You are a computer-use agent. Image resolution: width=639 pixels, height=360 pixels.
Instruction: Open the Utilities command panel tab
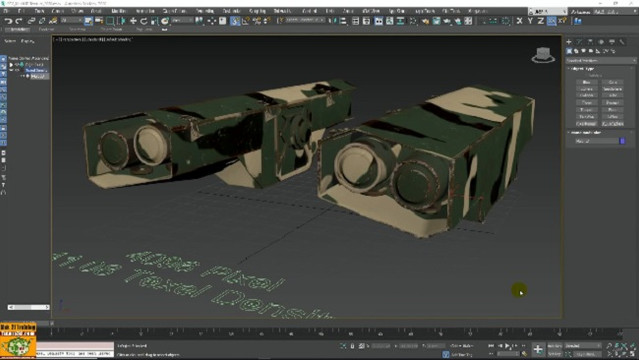coord(622,42)
